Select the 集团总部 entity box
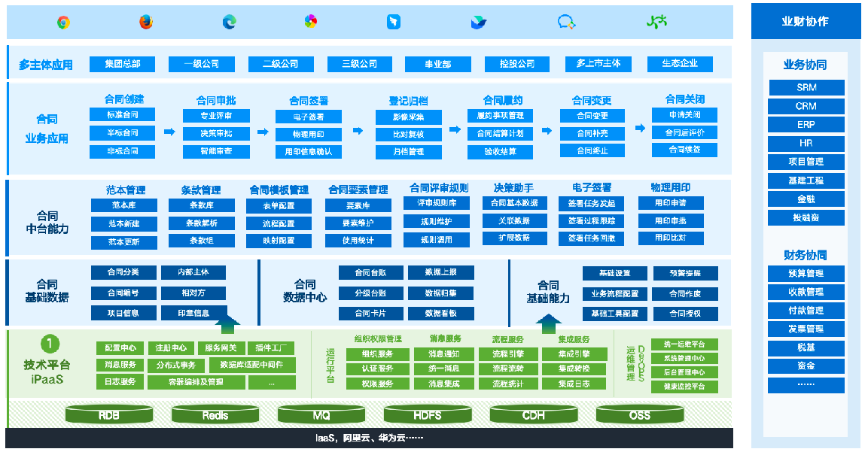This screenshot has height=455, width=868. pos(123,64)
